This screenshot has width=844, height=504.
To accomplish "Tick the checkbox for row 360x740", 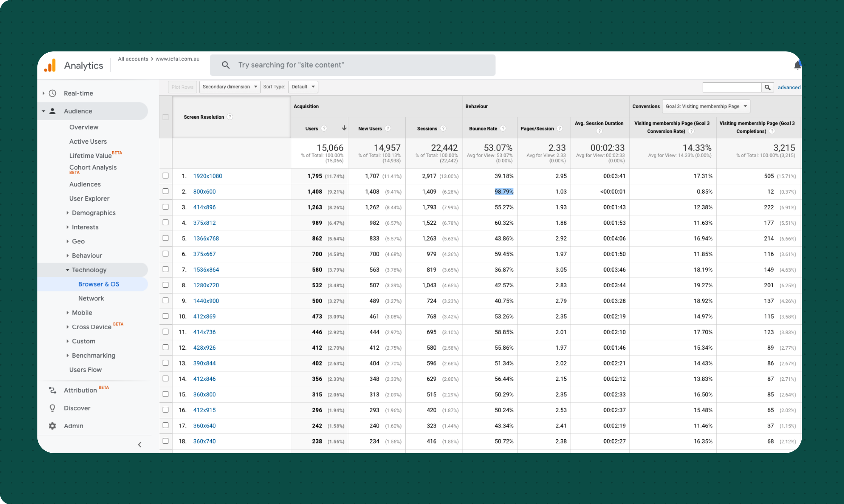I will tap(166, 441).
